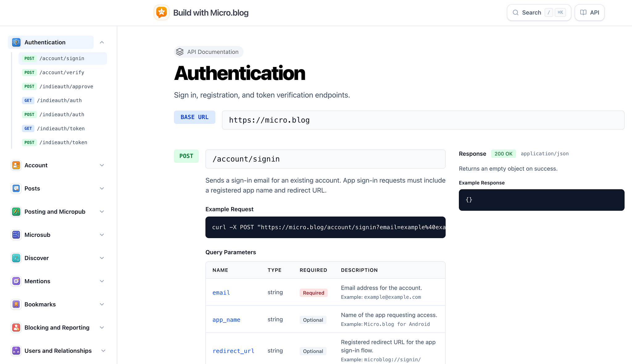Collapse the Authentication section chevron
The width and height of the screenshot is (632, 364).
point(102,42)
